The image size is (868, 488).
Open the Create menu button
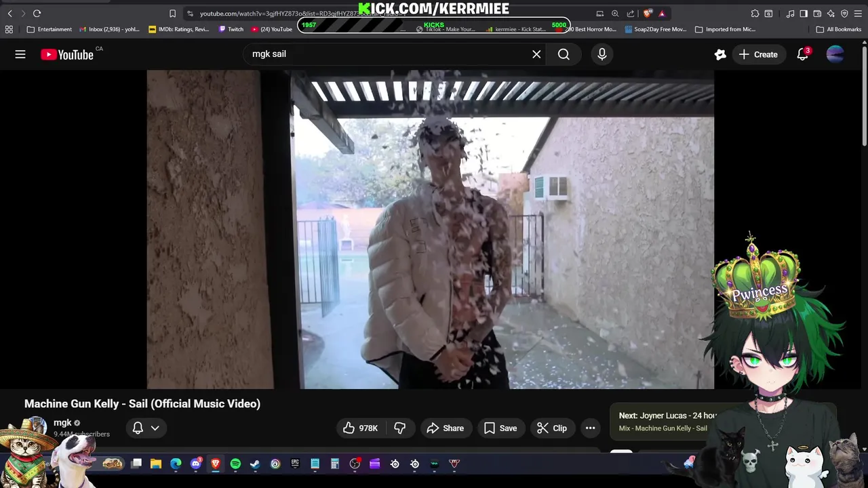[759, 54]
